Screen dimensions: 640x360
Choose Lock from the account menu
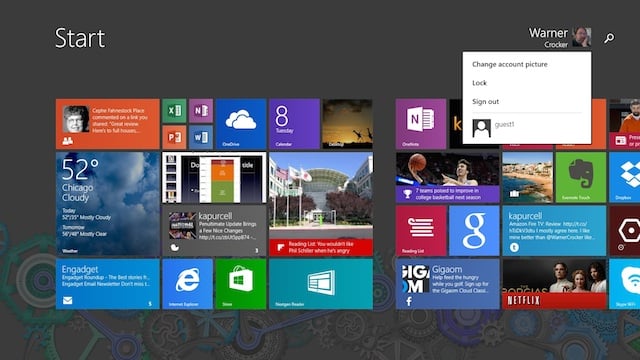(x=480, y=83)
